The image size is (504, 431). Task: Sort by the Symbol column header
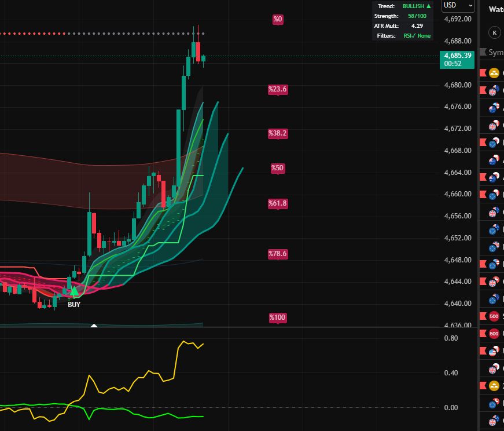pyautogui.click(x=496, y=52)
